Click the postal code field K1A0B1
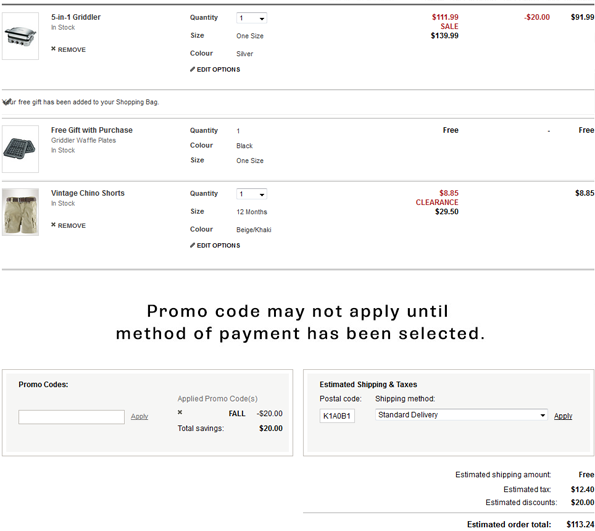The height and width of the screenshot is (531, 595). (x=337, y=416)
